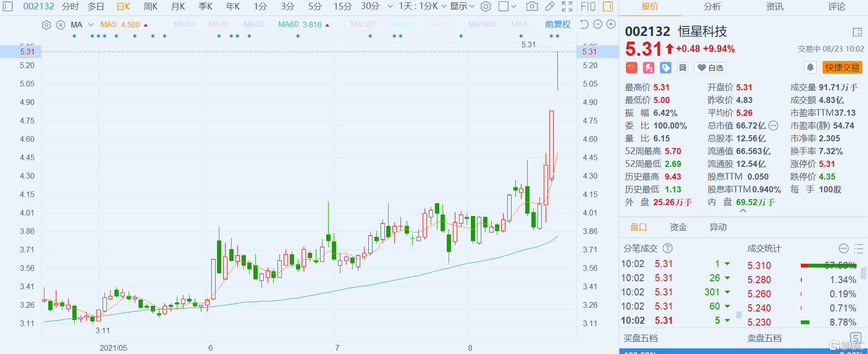Screen dimensions: 868x354
Task: Zoom in the chart with plus icon
Action: pos(611,24)
